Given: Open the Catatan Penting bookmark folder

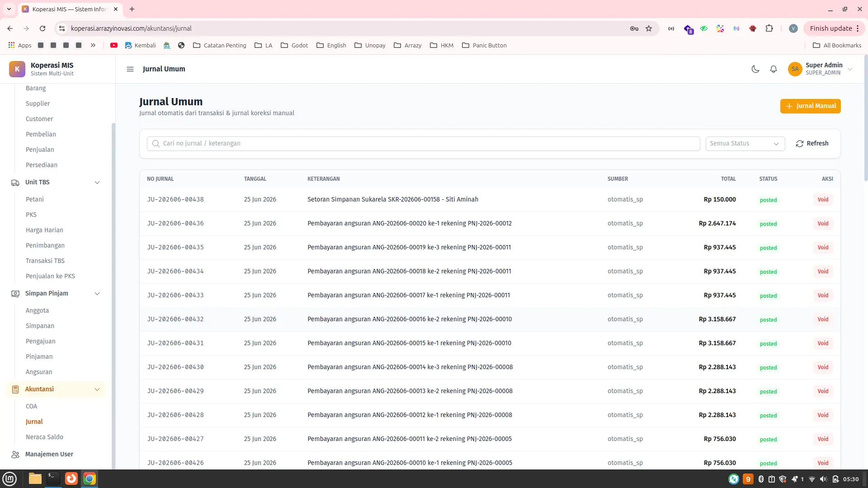Looking at the screenshot, I should point(220,46).
